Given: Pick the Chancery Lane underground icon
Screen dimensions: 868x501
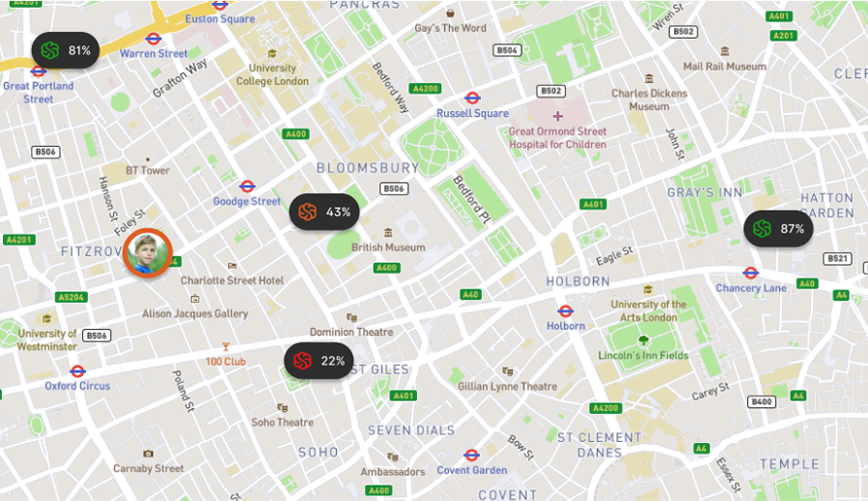Looking at the screenshot, I should click(750, 273).
